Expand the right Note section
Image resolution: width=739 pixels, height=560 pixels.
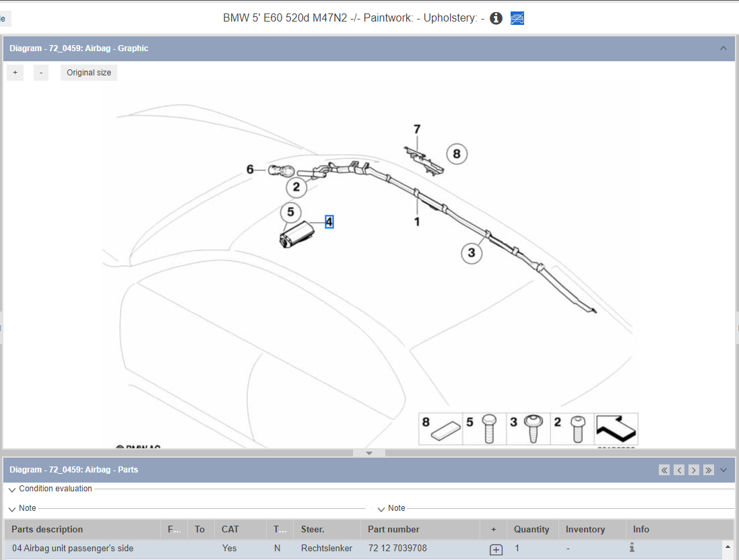[x=381, y=509]
